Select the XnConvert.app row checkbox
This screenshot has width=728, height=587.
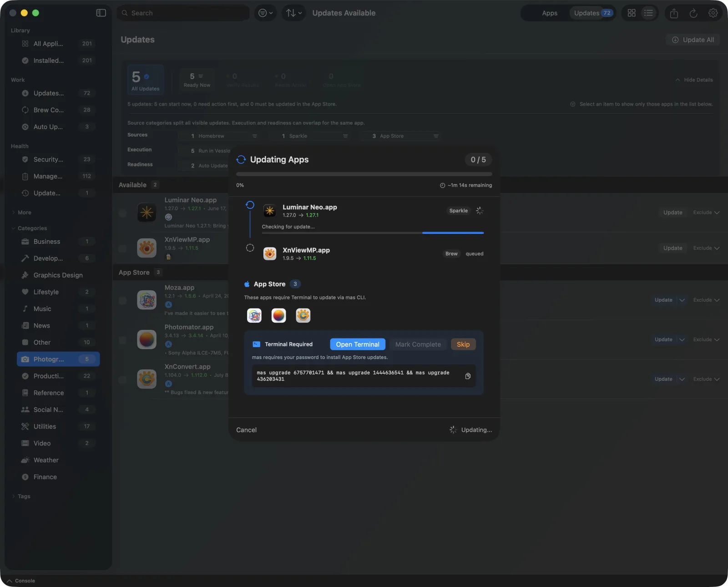pyautogui.click(x=122, y=380)
